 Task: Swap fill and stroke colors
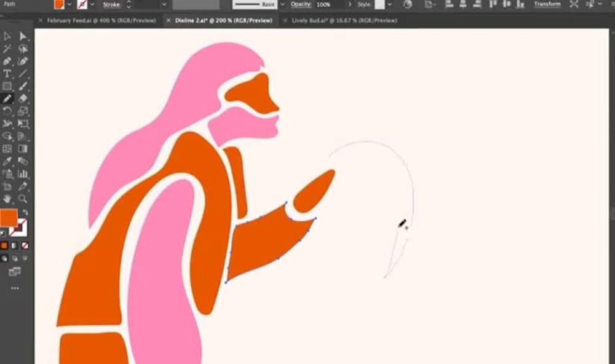[x=25, y=212]
